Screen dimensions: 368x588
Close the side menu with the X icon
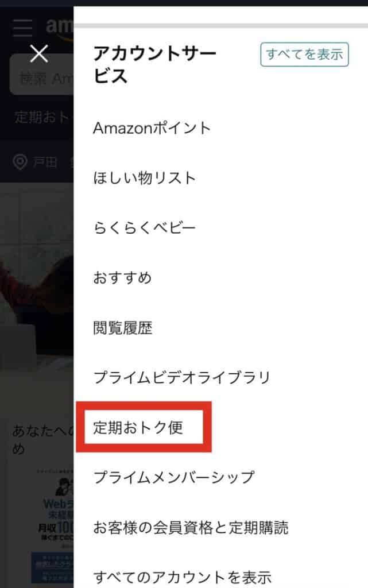[39, 53]
